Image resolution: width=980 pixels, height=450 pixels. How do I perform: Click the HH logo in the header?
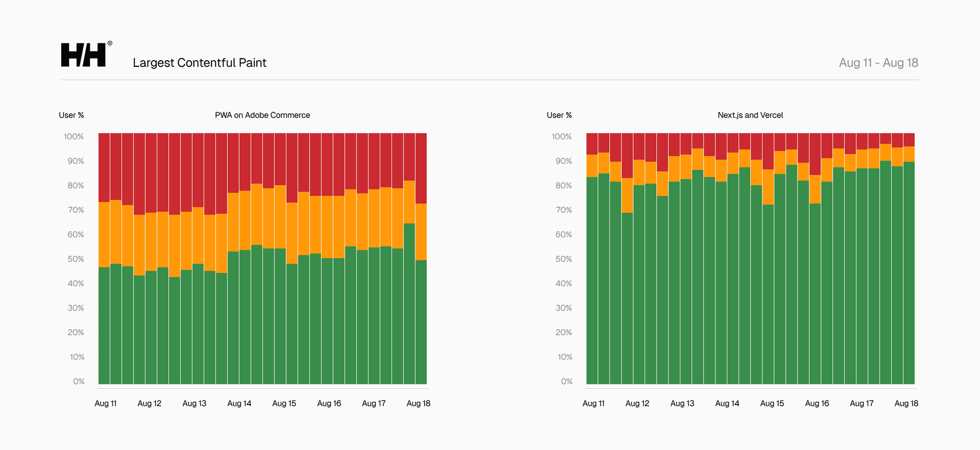(x=83, y=55)
